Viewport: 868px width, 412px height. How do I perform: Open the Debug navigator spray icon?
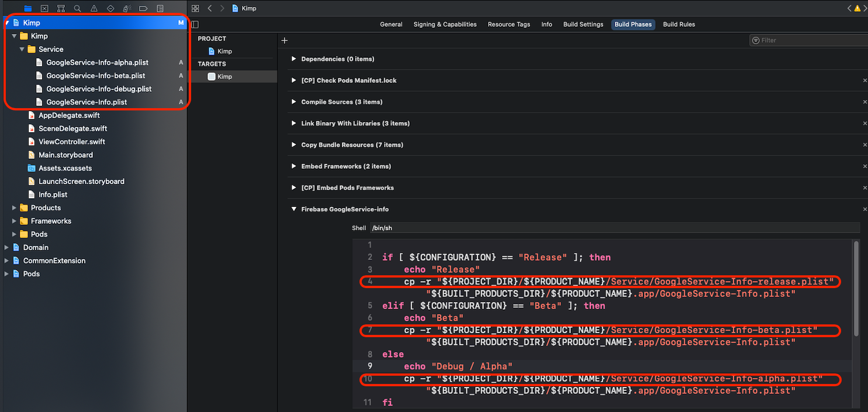[127, 9]
